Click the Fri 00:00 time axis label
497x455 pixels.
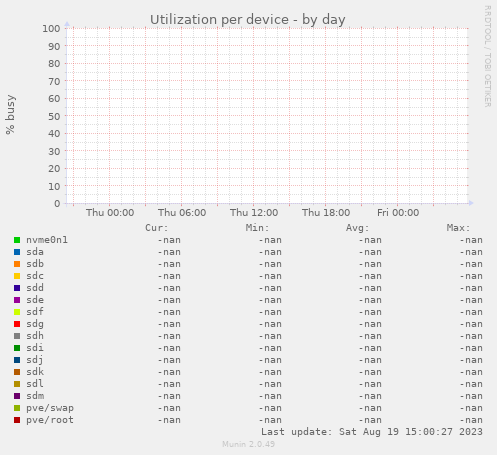coord(398,213)
